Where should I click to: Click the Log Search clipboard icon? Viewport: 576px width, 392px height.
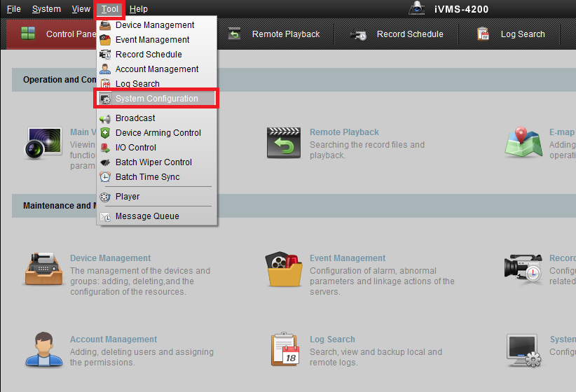coord(285,350)
